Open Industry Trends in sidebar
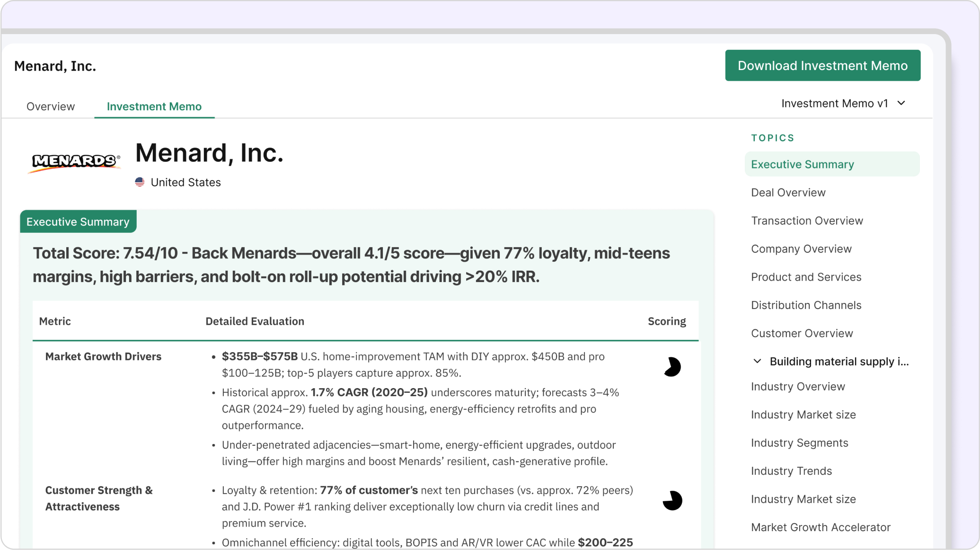This screenshot has width=980, height=550. (x=791, y=471)
